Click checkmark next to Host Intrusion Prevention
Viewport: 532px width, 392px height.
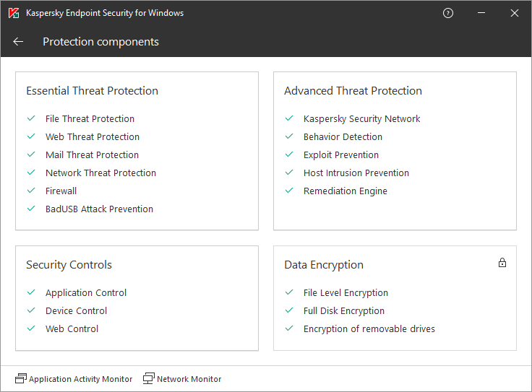click(x=289, y=172)
